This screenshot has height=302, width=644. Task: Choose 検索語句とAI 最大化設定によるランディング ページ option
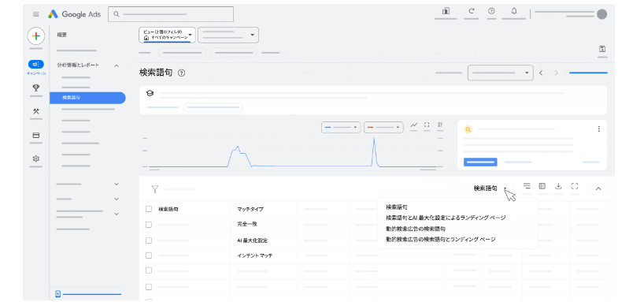[446, 218]
